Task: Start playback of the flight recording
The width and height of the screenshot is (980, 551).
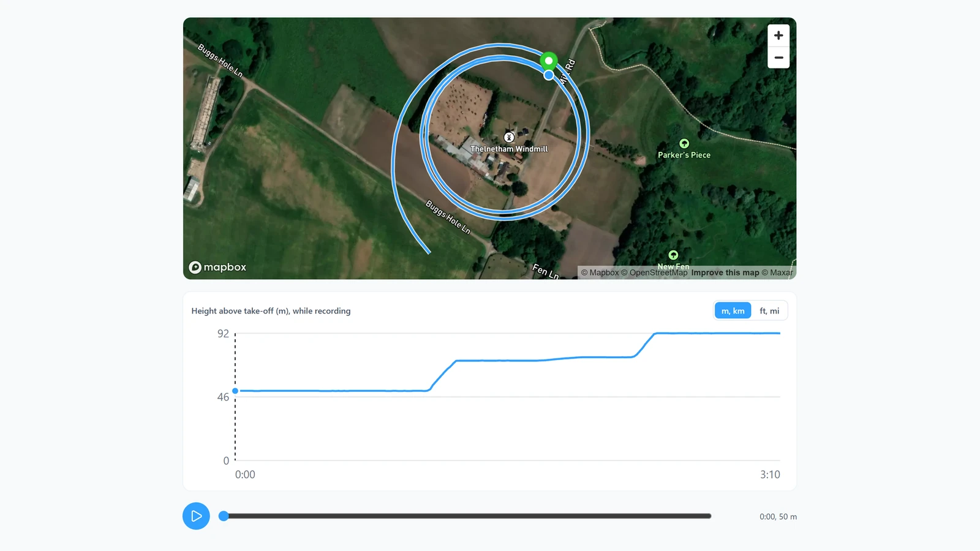Action: (x=196, y=516)
